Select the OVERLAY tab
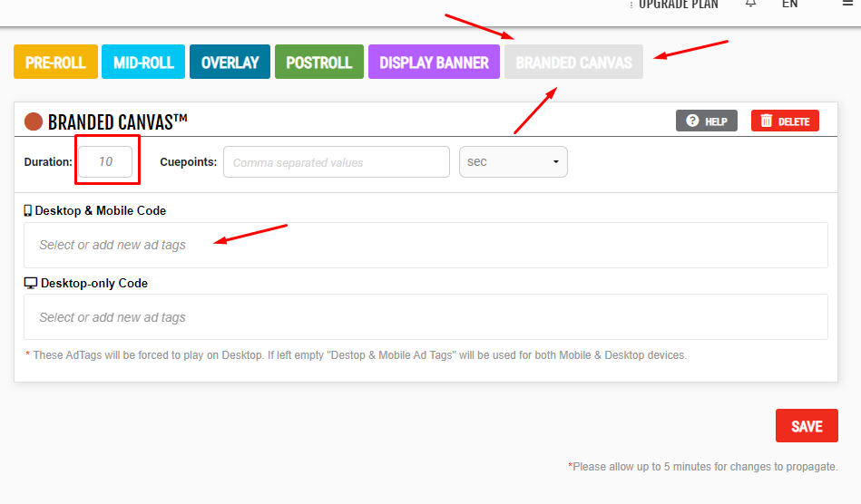This screenshot has height=504, width=861. [x=230, y=62]
